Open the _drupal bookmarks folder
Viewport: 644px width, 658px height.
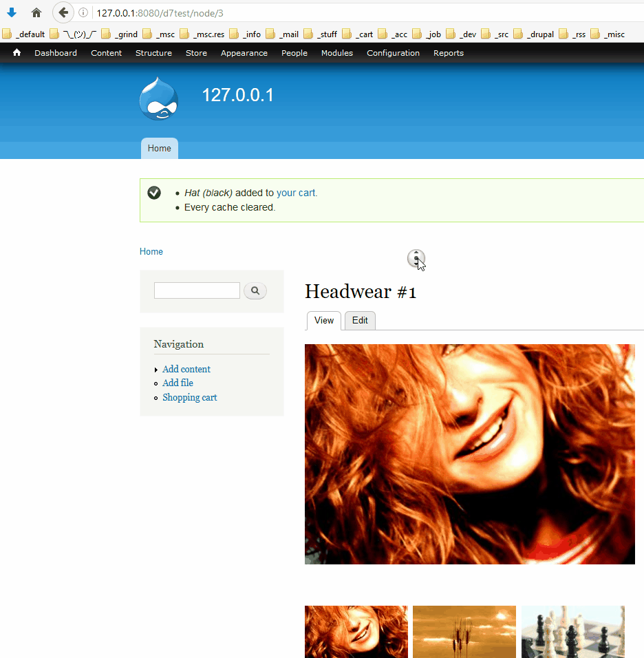click(534, 34)
